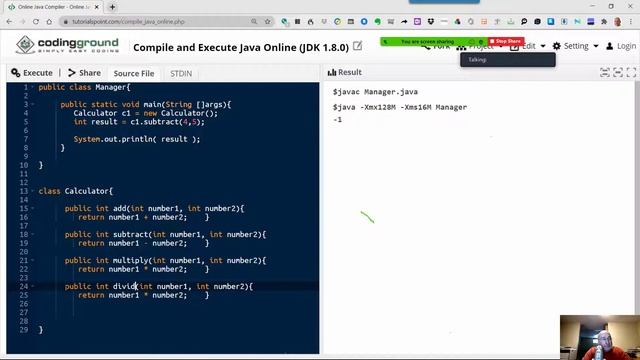Switch to the STDIN tab
Image resolution: width=640 pixels, height=360 pixels.
coord(181,73)
